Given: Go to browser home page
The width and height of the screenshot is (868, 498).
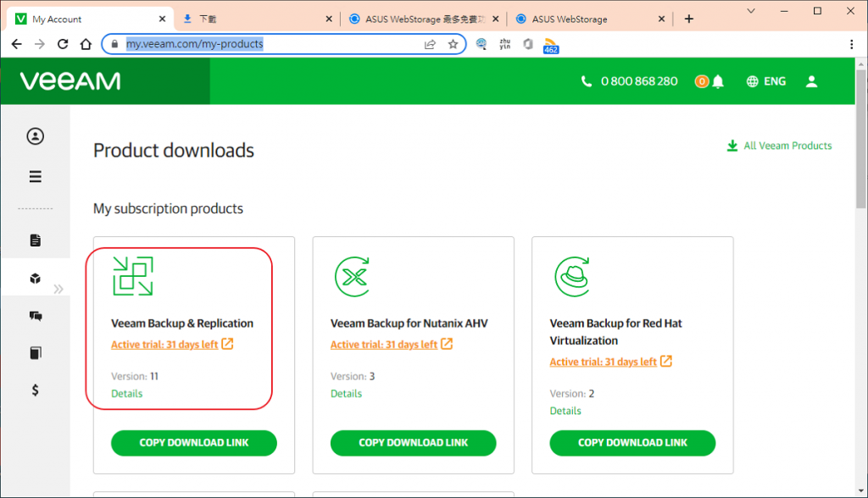Looking at the screenshot, I should click(x=86, y=44).
